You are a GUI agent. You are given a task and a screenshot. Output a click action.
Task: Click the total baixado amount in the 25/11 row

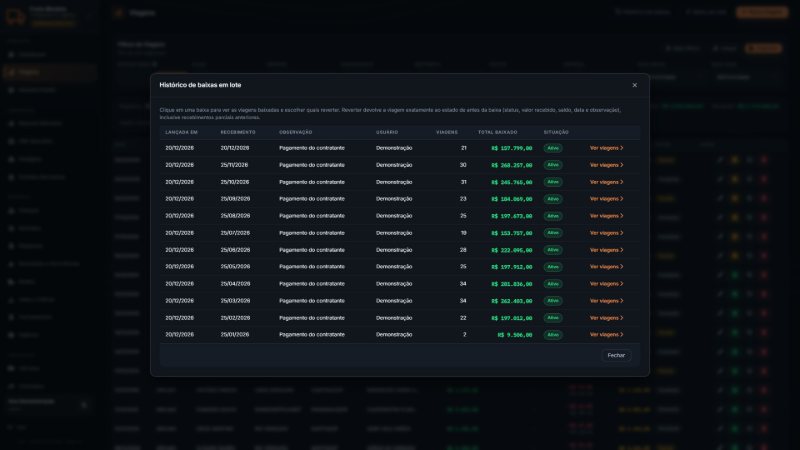click(x=512, y=165)
